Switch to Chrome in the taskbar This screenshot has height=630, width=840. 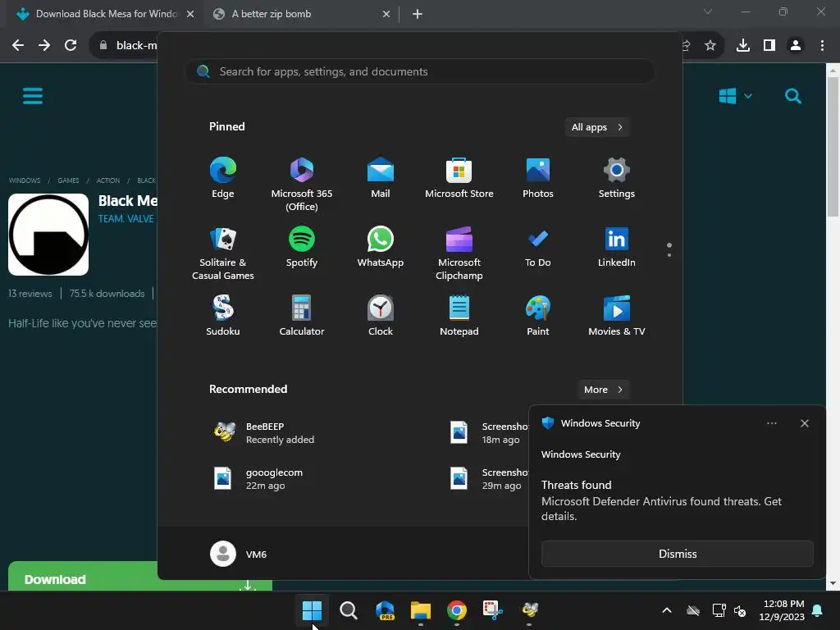click(x=456, y=610)
